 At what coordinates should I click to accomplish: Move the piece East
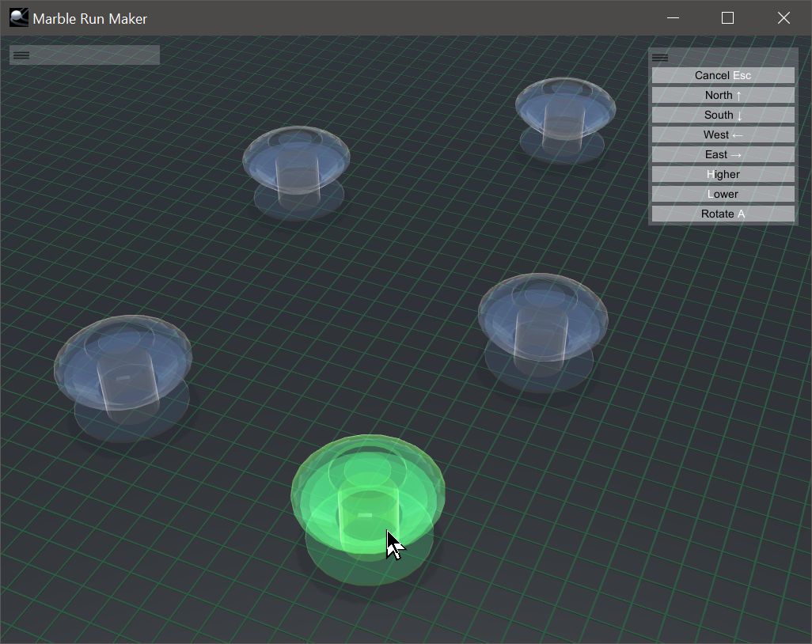(723, 154)
